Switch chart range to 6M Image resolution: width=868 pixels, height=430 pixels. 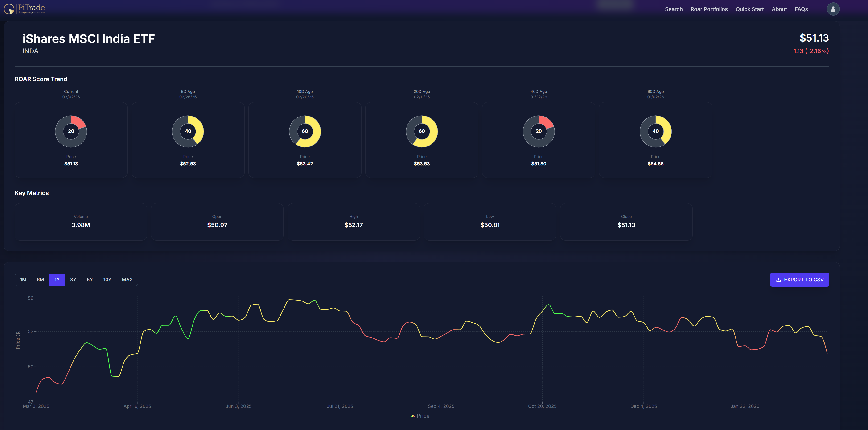pos(41,280)
